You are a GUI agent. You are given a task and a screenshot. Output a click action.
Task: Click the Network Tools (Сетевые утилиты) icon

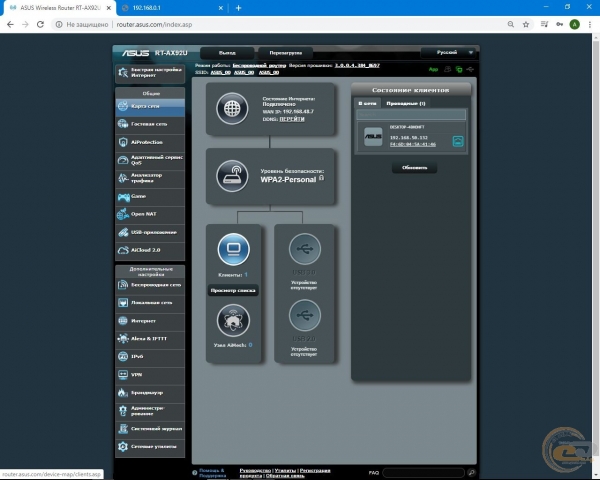(x=123, y=447)
